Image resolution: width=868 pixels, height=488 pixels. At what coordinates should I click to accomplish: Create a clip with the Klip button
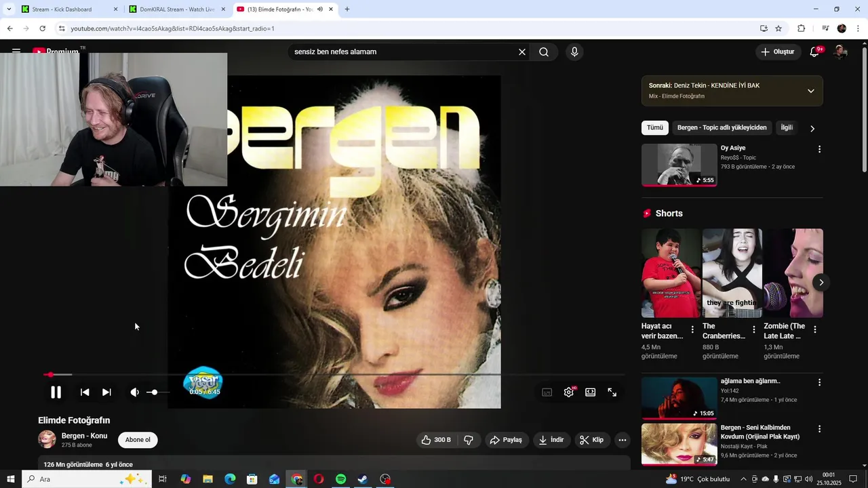click(591, 440)
